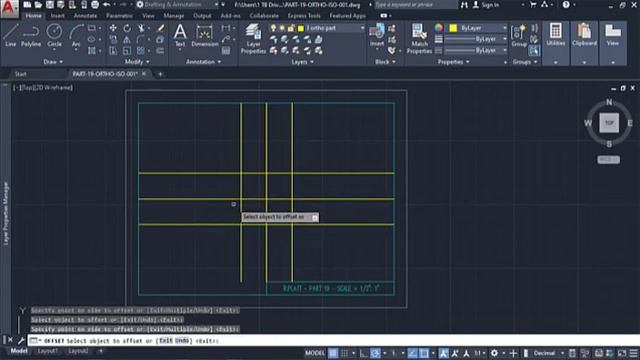Open the Drafting & Annotation workspace dropdown
Image resolution: width=640 pixels, height=360 pixels.
[178, 5]
